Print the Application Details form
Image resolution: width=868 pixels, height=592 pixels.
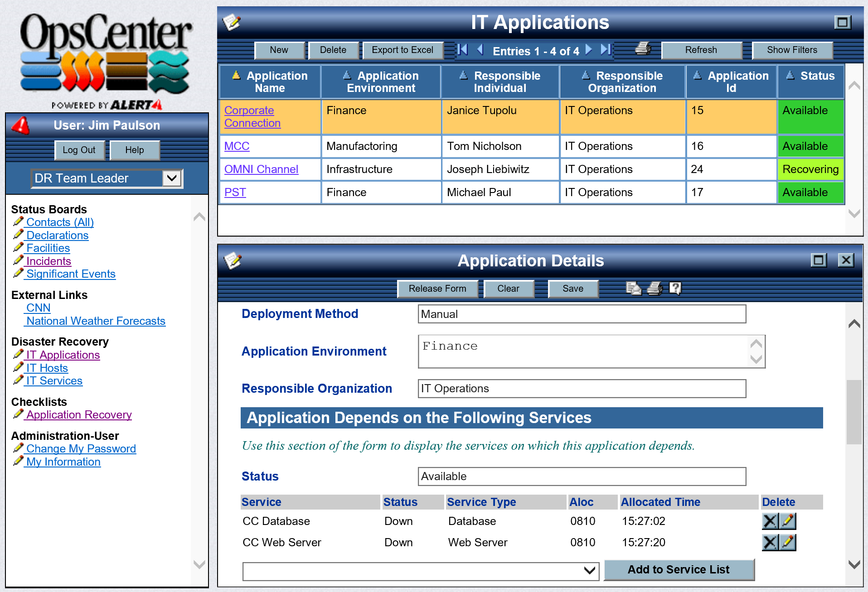tap(655, 288)
